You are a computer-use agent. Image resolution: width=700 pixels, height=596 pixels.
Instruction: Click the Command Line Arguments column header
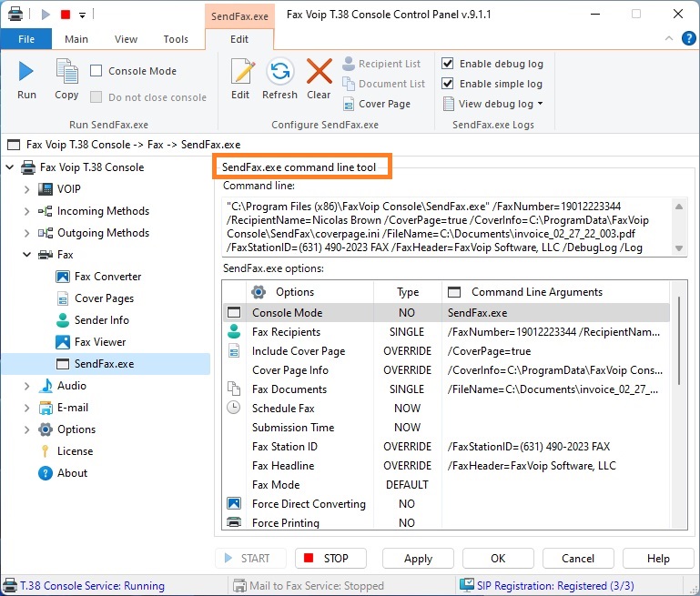pos(556,292)
